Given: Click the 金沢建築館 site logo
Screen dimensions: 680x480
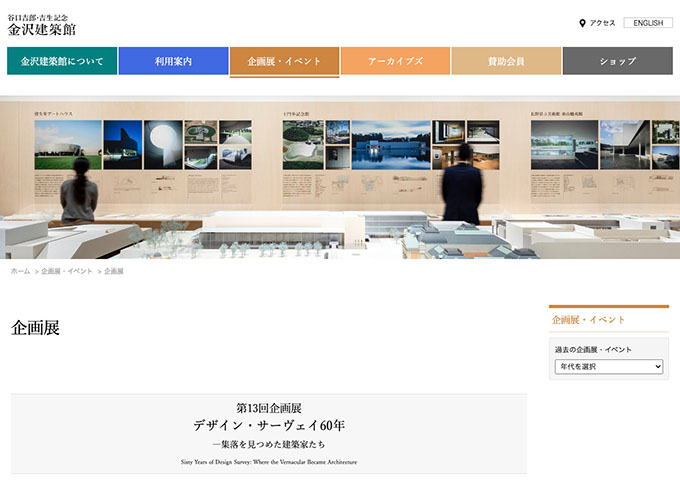Looking at the screenshot, I should pyautogui.click(x=42, y=25).
